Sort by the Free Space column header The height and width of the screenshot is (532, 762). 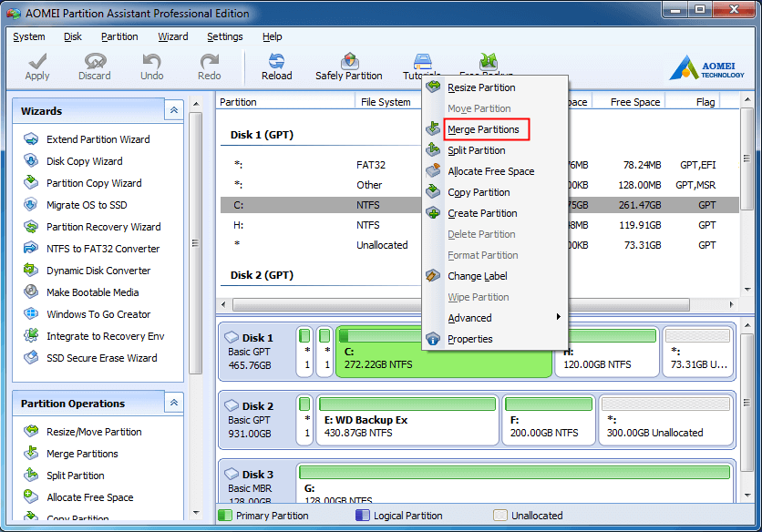[x=629, y=102]
